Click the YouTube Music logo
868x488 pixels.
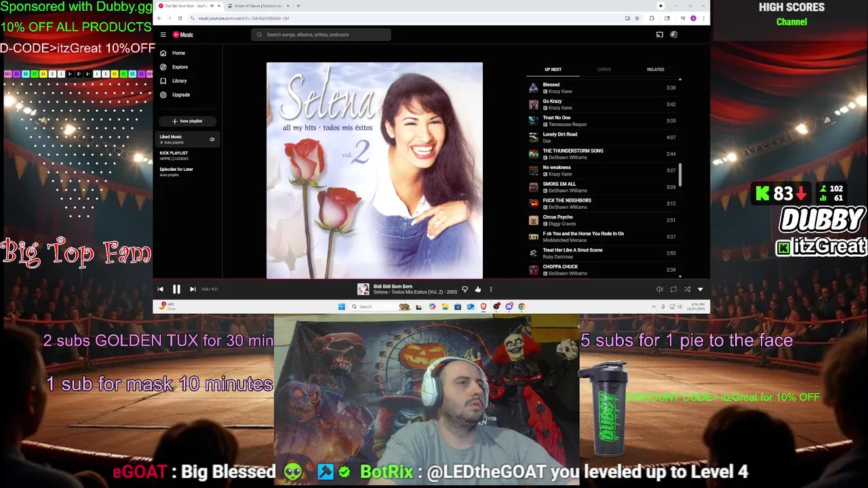click(182, 35)
